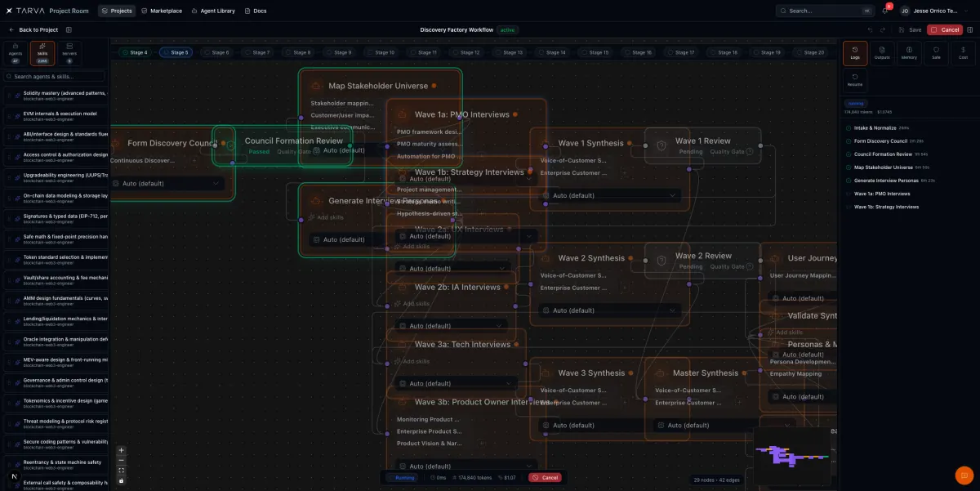This screenshot has height=491, width=980.
Task: Click the Search agents & skills field
Action: click(54, 76)
